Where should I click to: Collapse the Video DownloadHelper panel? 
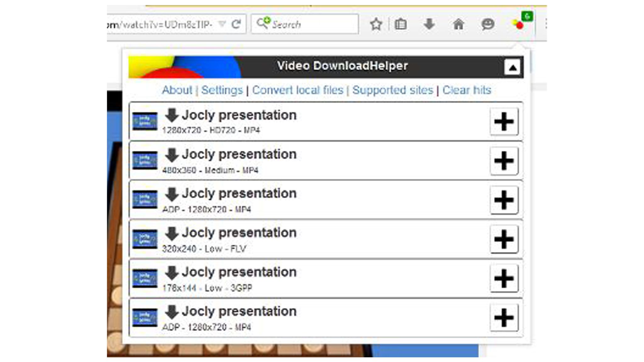(512, 67)
